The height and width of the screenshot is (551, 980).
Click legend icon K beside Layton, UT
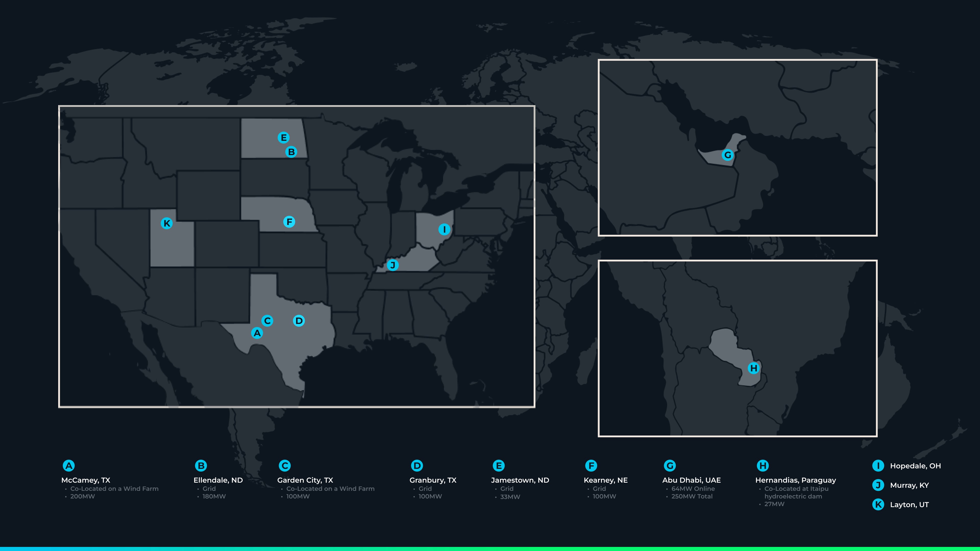(878, 505)
